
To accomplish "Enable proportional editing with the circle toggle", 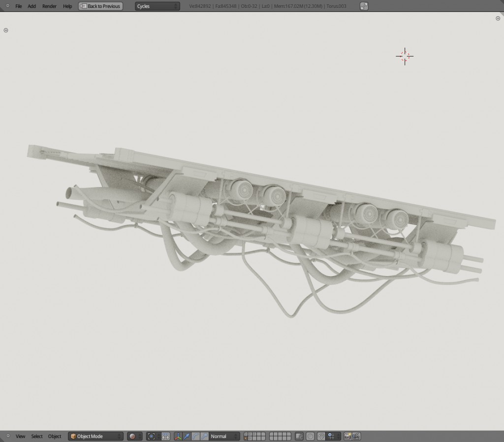I will pos(309,436).
